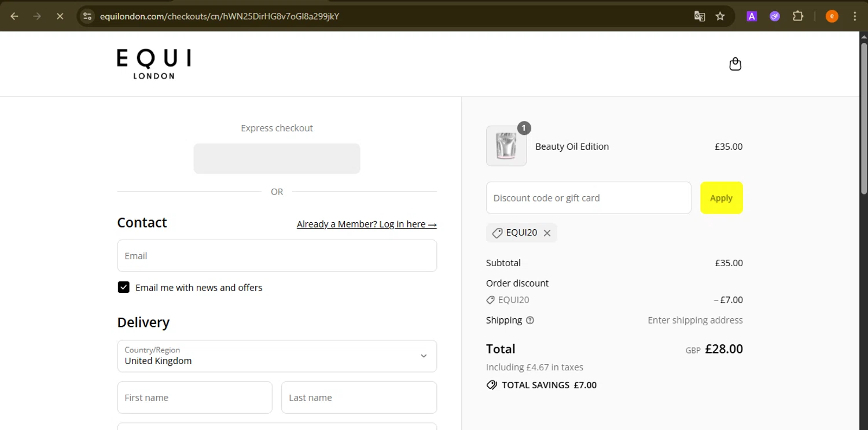This screenshot has width=868, height=430.
Task: Click the EQUI20 tag icon in applied code chip
Action: click(497, 233)
